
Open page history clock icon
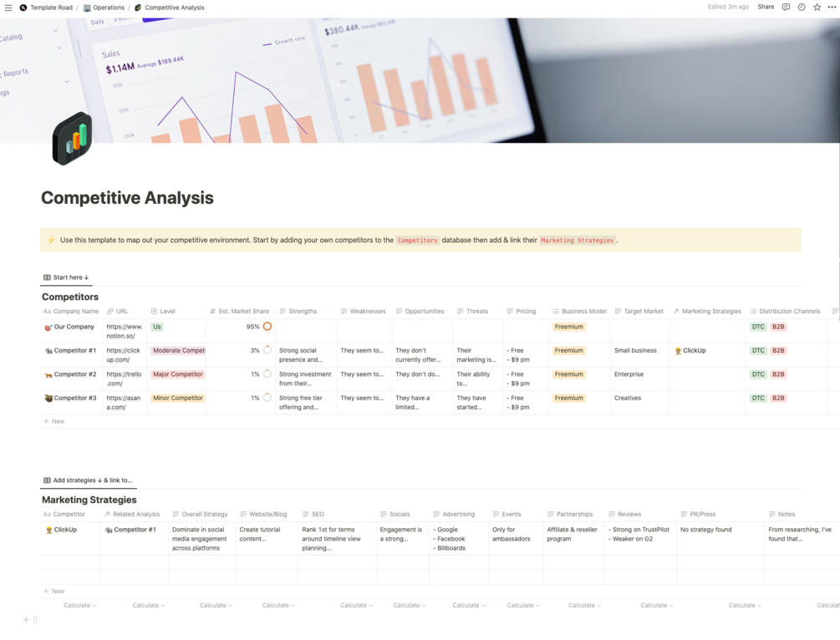(x=802, y=7)
